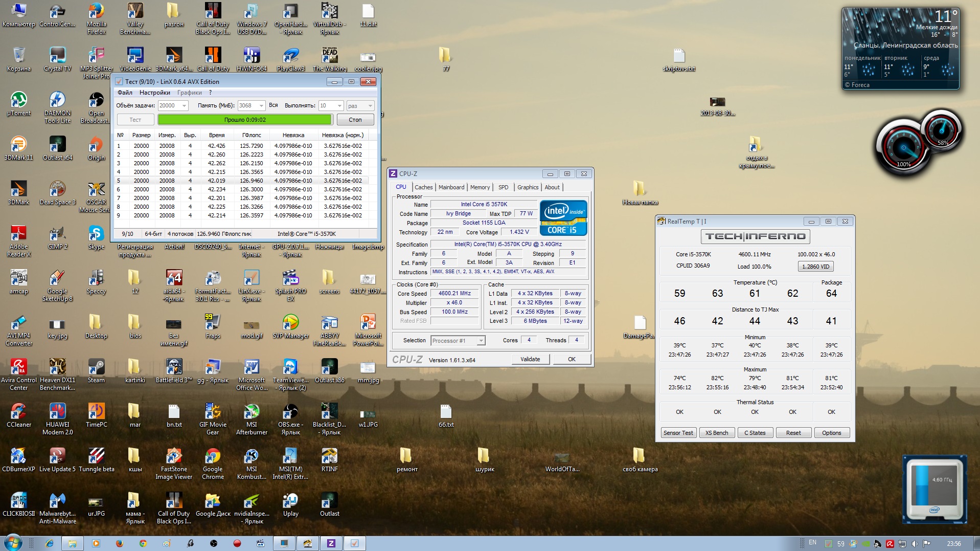Open the aida64 shortcut icon
The width and height of the screenshot is (980, 551).
(174, 278)
